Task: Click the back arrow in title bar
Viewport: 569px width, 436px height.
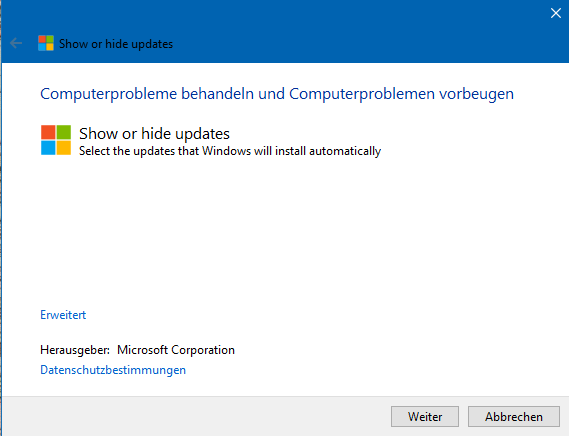Action: [16, 44]
